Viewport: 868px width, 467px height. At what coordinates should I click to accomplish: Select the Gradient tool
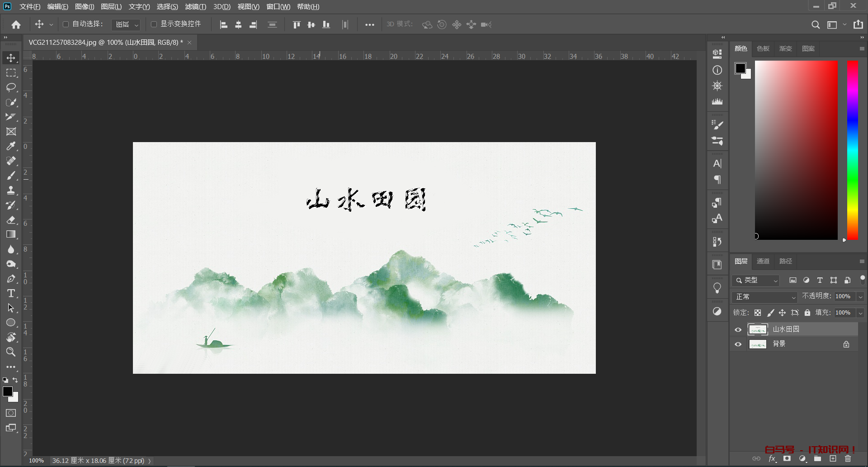point(11,234)
